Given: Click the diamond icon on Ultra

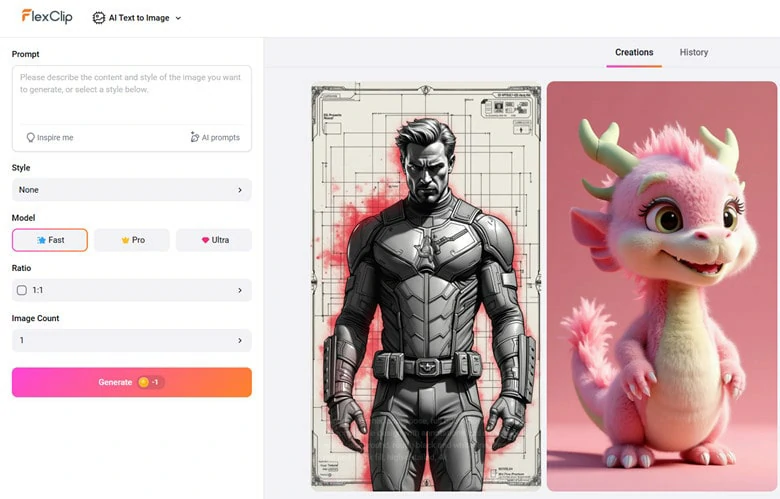Looking at the screenshot, I should (205, 240).
